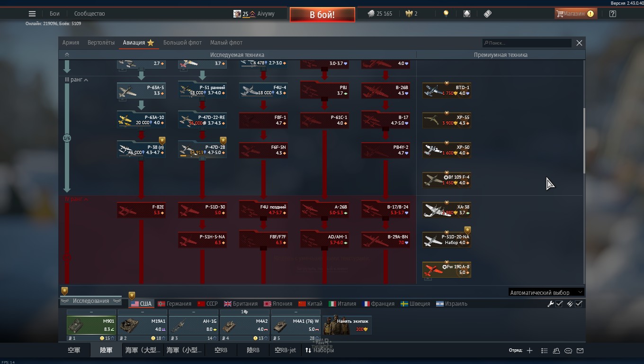Select the premium BTD-1 aircraft
The image size is (644, 364).
pos(447,91)
